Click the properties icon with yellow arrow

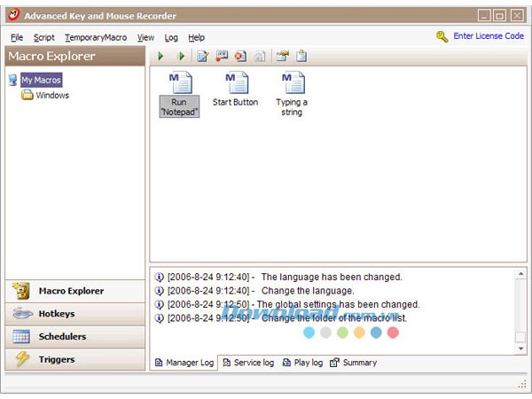pyautogui.click(x=282, y=56)
